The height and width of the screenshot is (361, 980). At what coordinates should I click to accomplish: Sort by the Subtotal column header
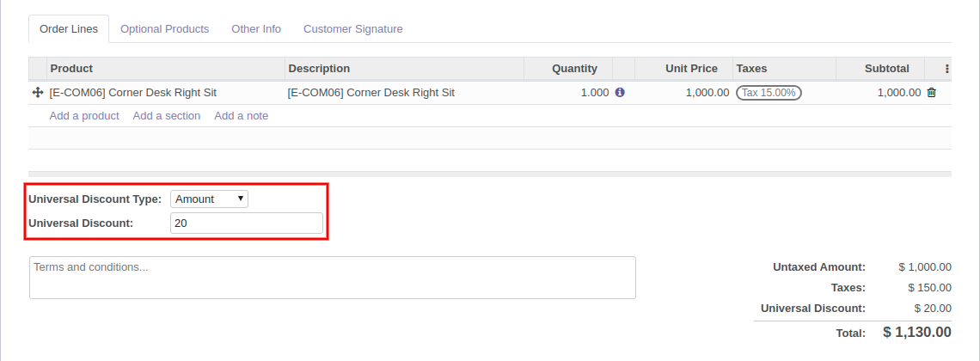[886, 69]
